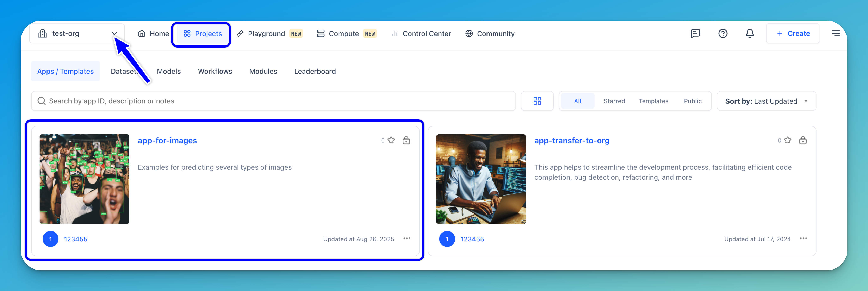
Task: Select the All filter
Action: point(578,101)
